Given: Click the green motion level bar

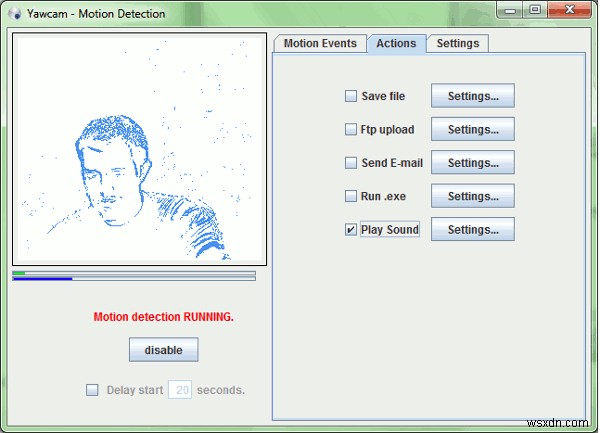Looking at the screenshot, I should pos(134,273).
